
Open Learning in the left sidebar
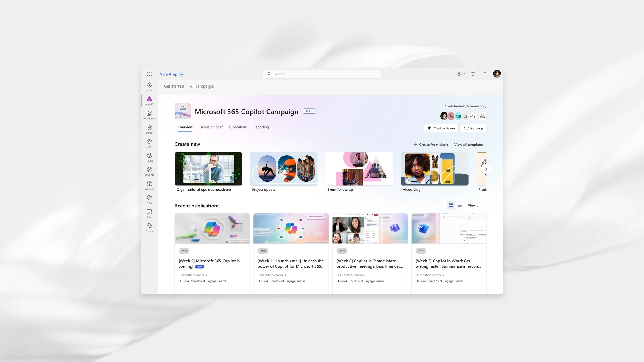tap(149, 186)
